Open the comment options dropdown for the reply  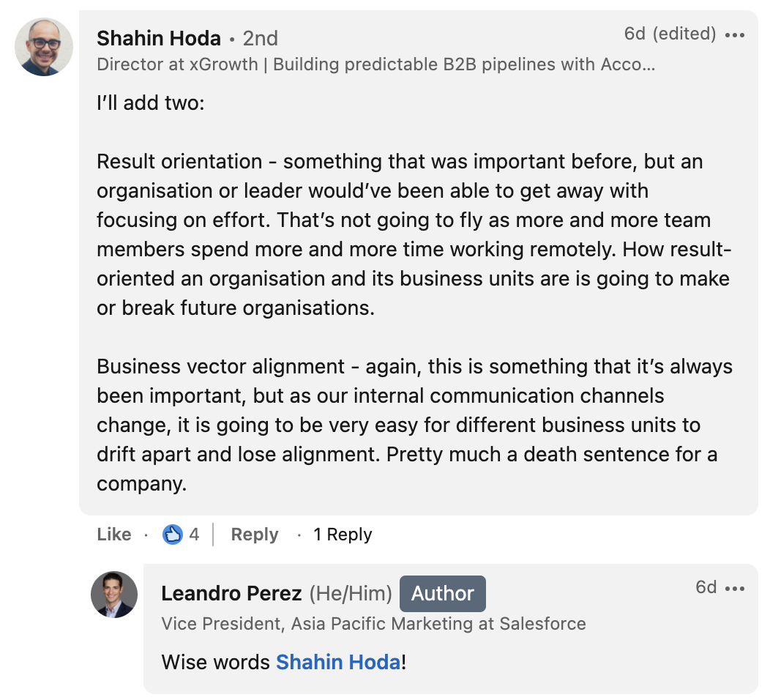(x=734, y=588)
